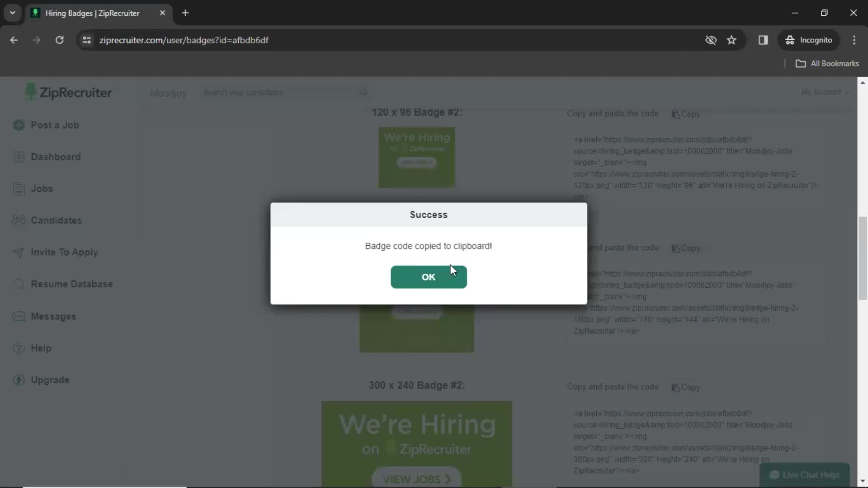Go back to the previous page
Image resolution: width=868 pixels, height=488 pixels.
click(14, 40)
